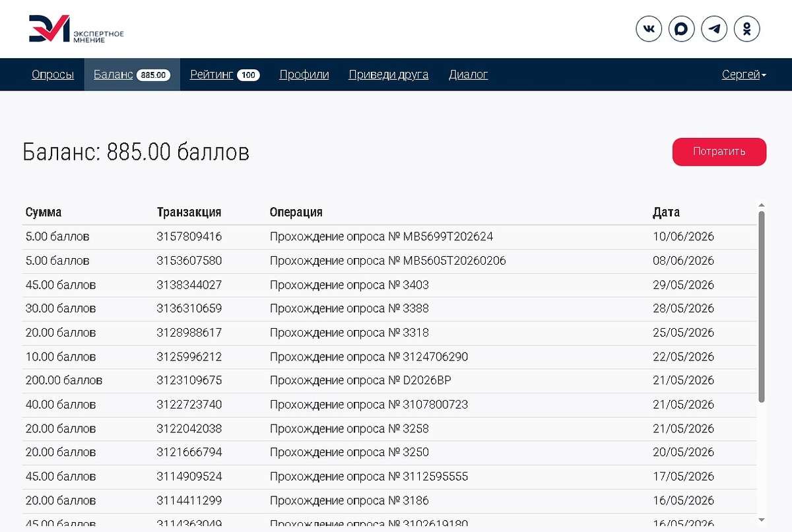This screenshot has width=792, height=532.
Task: Open the Диалог section
Action: click(469, 75)
